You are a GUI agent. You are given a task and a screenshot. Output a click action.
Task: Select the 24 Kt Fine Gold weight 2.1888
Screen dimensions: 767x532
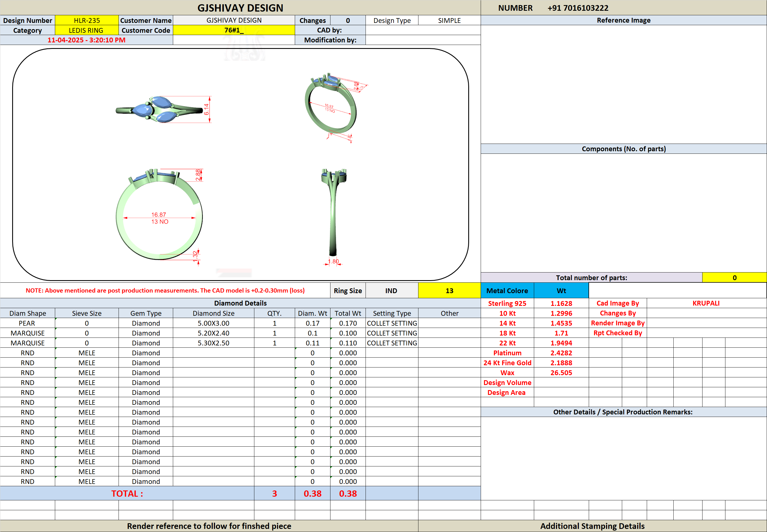pyautogui.click(x=561, y=363)
